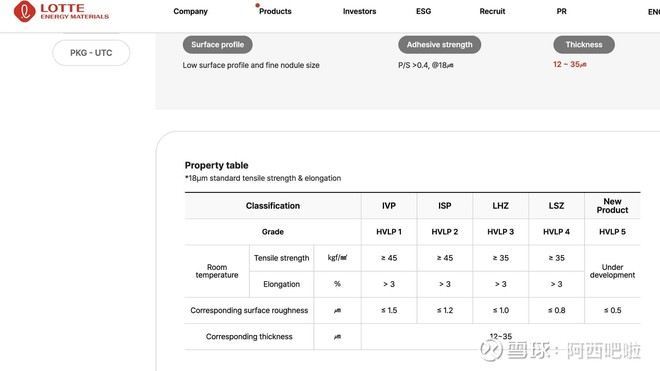
Task: Open the Products menu
Action: pyautogui.click(x=275, y=11)
